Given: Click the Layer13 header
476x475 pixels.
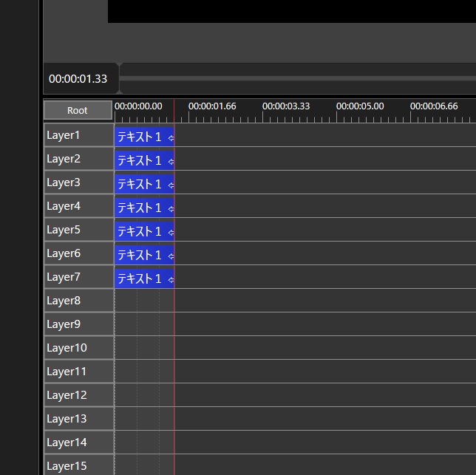Looking at the screenshot, I should [78, 419].
